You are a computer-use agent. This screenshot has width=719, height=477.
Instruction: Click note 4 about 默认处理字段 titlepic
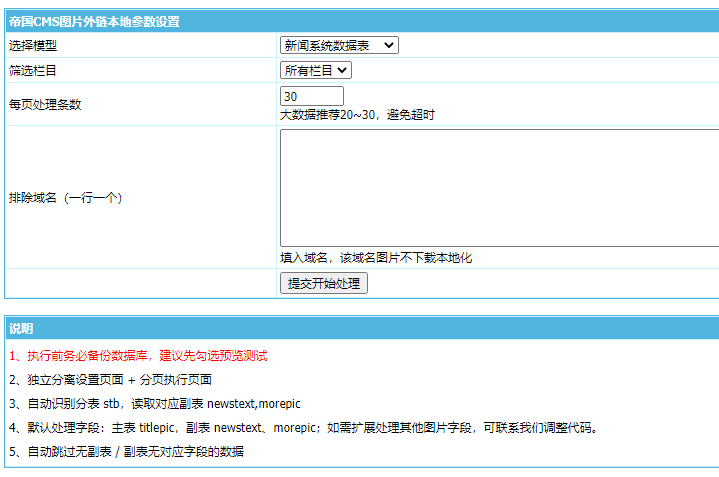point(303,427)
